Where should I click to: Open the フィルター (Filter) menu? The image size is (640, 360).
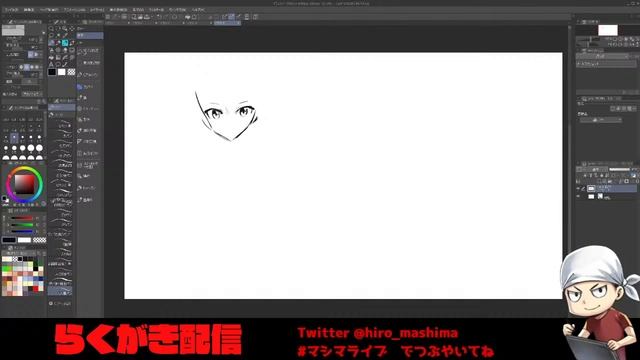156,9
